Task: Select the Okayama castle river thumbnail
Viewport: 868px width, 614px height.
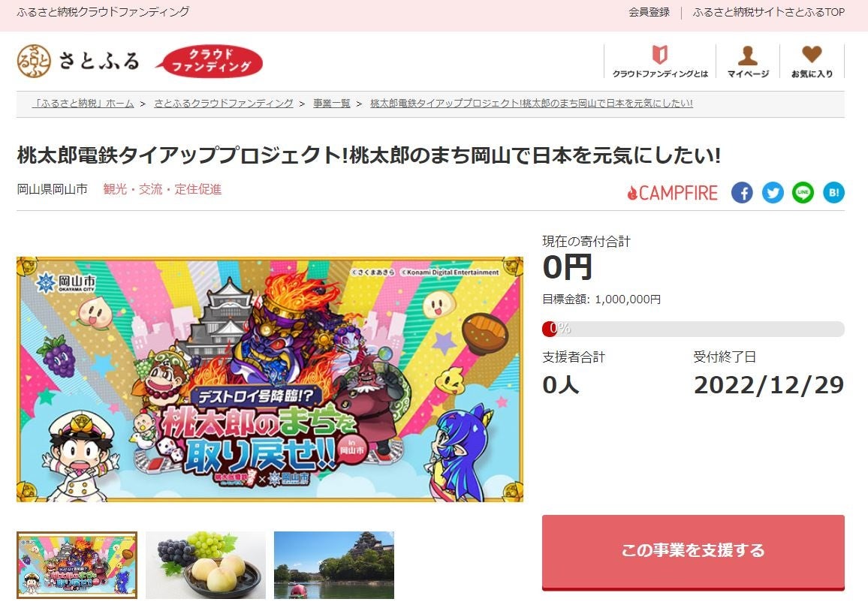Action: pyautogui.click(x=334, y=565)
